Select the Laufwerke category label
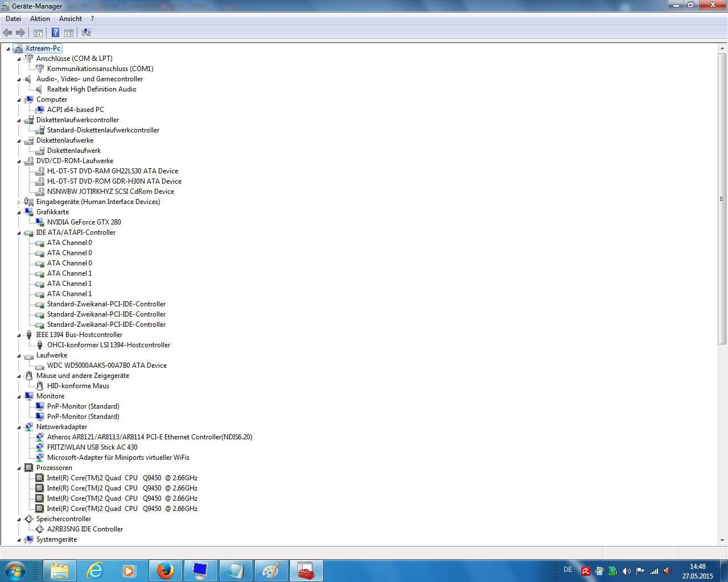The width and height of the screenshot is (728, 582). click(52, 355)
